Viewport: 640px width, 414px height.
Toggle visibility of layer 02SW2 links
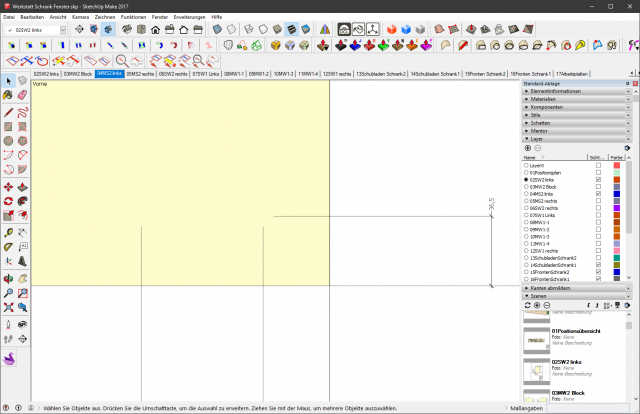[x=598, y=179]
